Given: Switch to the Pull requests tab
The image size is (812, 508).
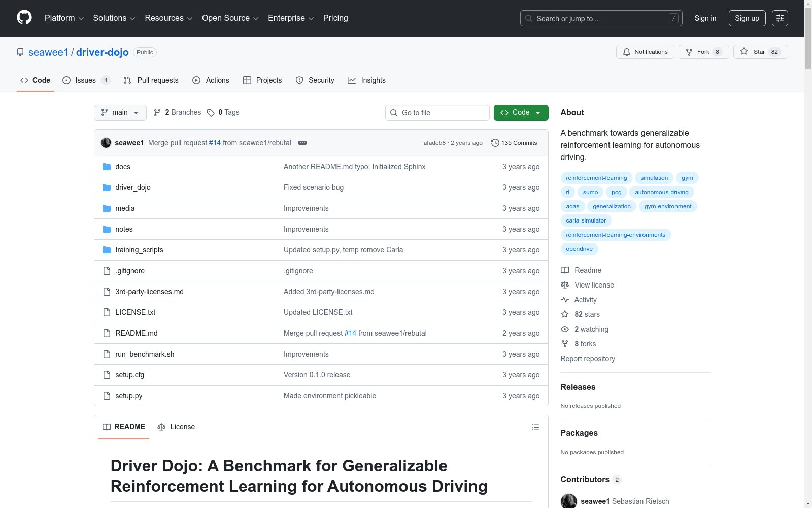Looking at the screenshot, I should pos(151,80).
